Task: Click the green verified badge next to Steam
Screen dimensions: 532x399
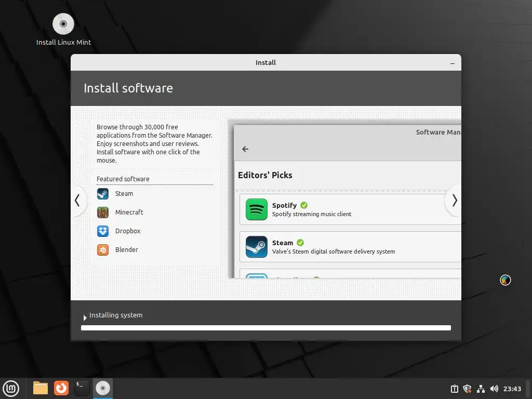Action: (300, 243)
